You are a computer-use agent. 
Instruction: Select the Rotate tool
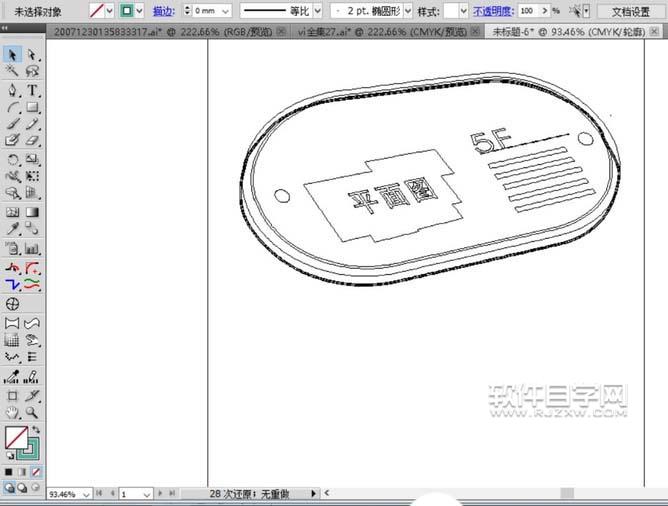coord(12,160)
